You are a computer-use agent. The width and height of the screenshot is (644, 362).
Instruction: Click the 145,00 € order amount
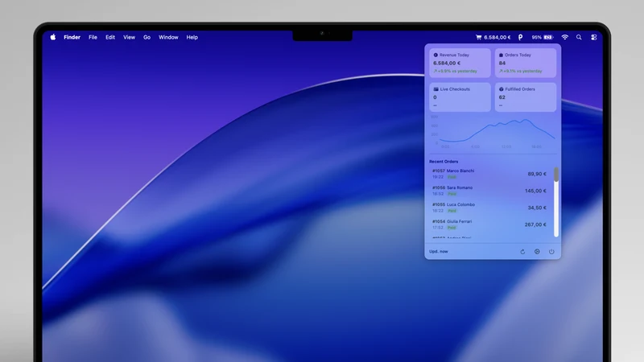[x=535, y=191]
